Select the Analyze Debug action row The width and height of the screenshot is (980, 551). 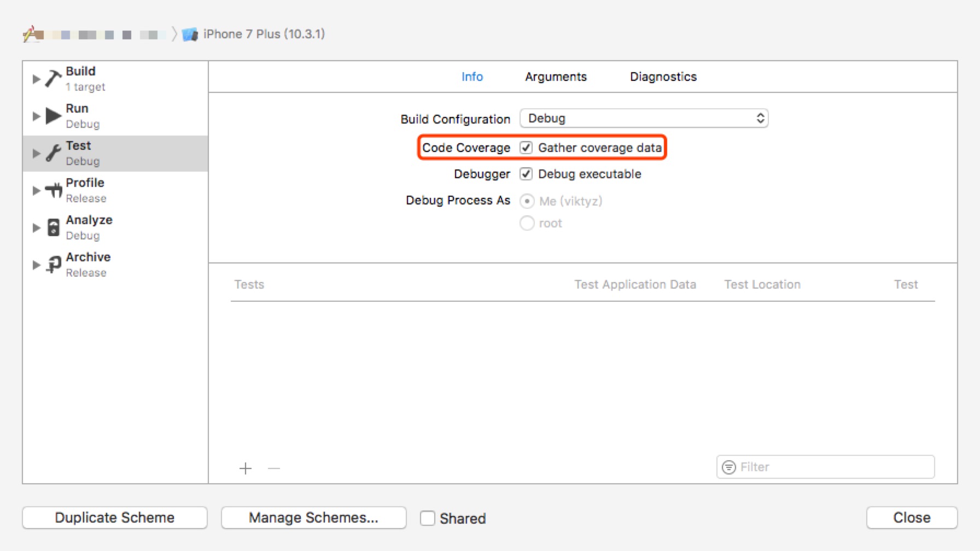[115, 228]
